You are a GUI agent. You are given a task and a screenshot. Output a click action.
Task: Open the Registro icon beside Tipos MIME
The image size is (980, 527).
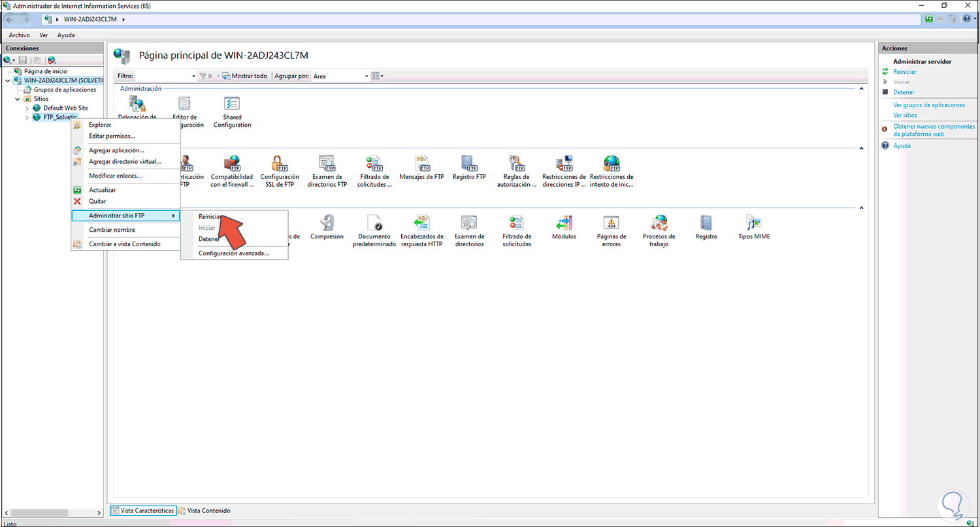[706, 227]
